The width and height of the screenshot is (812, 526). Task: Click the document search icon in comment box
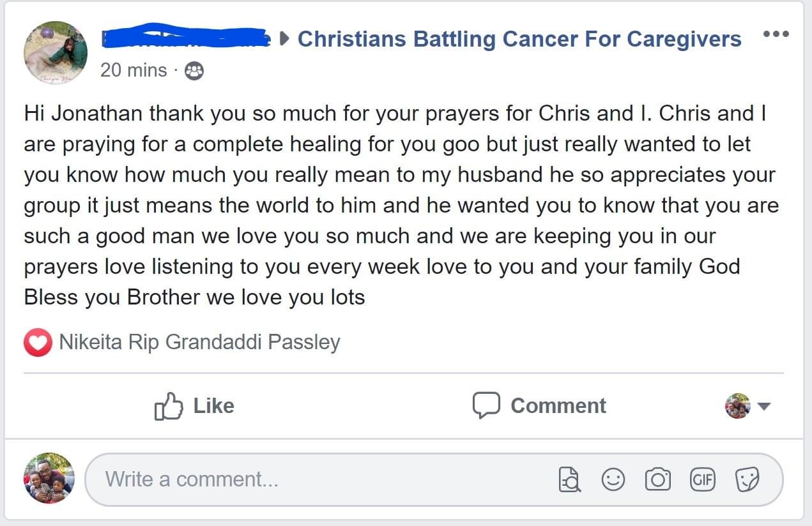coord(569,479)
